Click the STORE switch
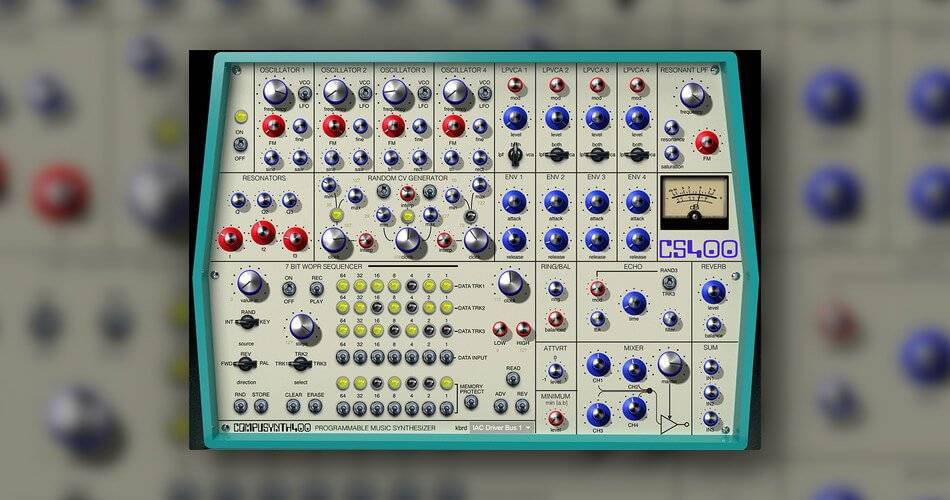This screenshot has width=950, height=500. pyautogui.click(x=261, y=406)
